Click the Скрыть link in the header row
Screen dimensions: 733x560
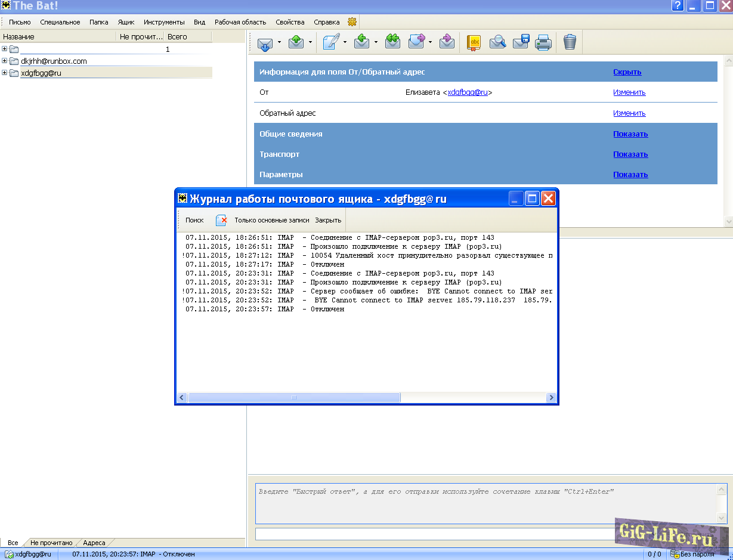tap(627, 72)
